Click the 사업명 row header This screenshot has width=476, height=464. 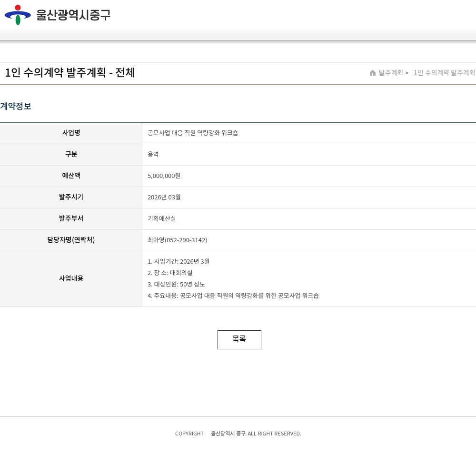[x=71, y=133]
